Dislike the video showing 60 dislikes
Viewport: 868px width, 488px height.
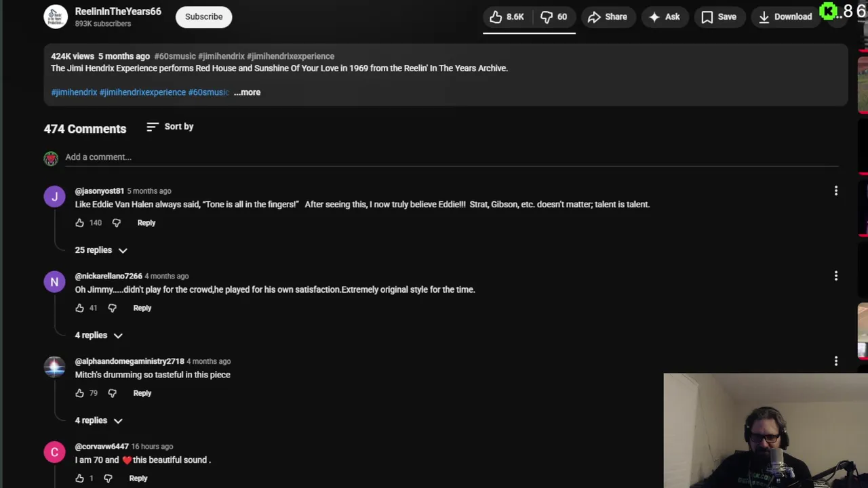click(x=553, y=17)
